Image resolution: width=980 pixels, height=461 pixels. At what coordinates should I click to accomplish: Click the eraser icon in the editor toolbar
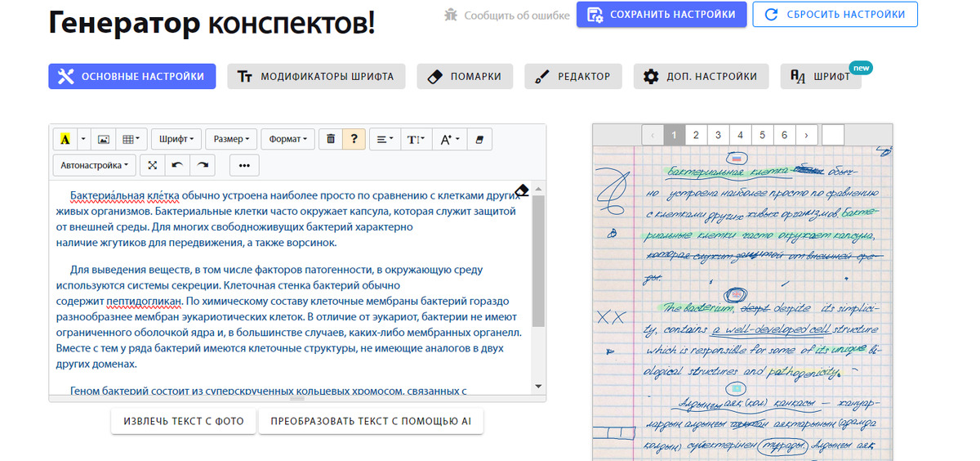coord(479,139)
